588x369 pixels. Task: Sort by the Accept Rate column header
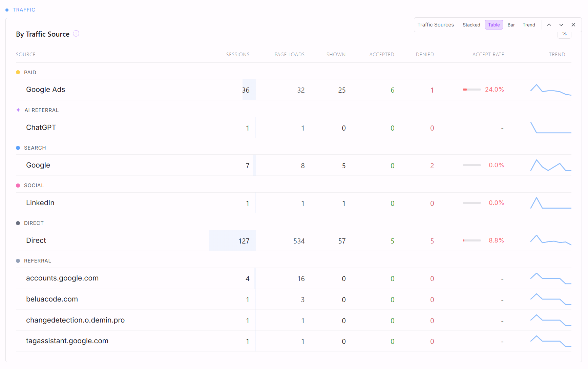(488, 55)
